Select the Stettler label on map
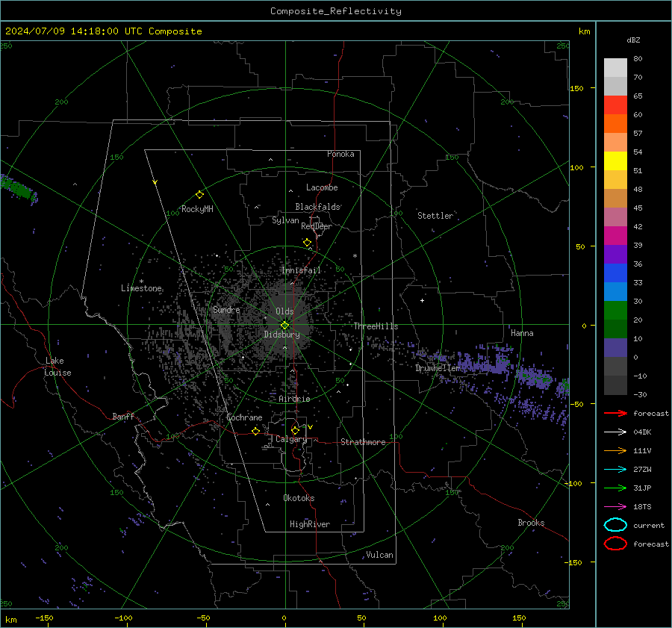 click(435, 216)
